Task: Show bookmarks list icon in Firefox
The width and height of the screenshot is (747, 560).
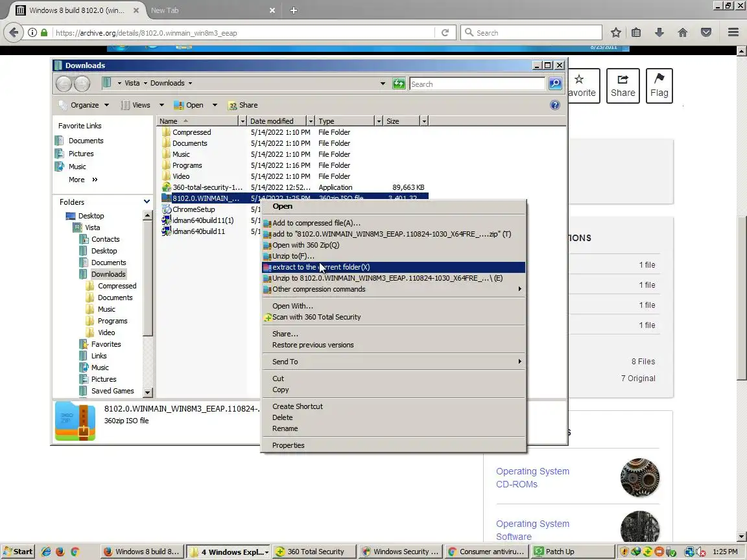Action: pyautogui.click(x=636, y=32)
